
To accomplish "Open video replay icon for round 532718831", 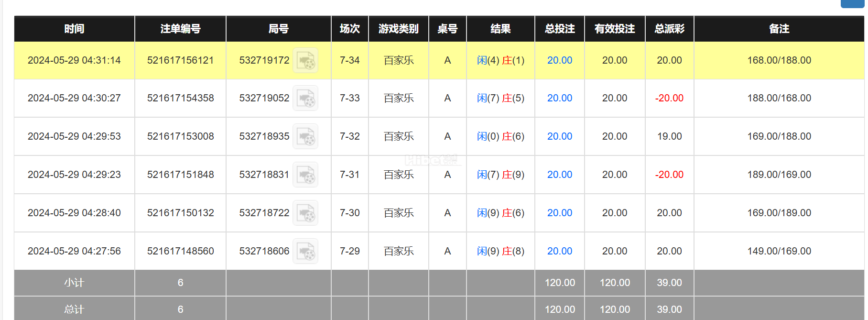I will (x=305, y=175).
